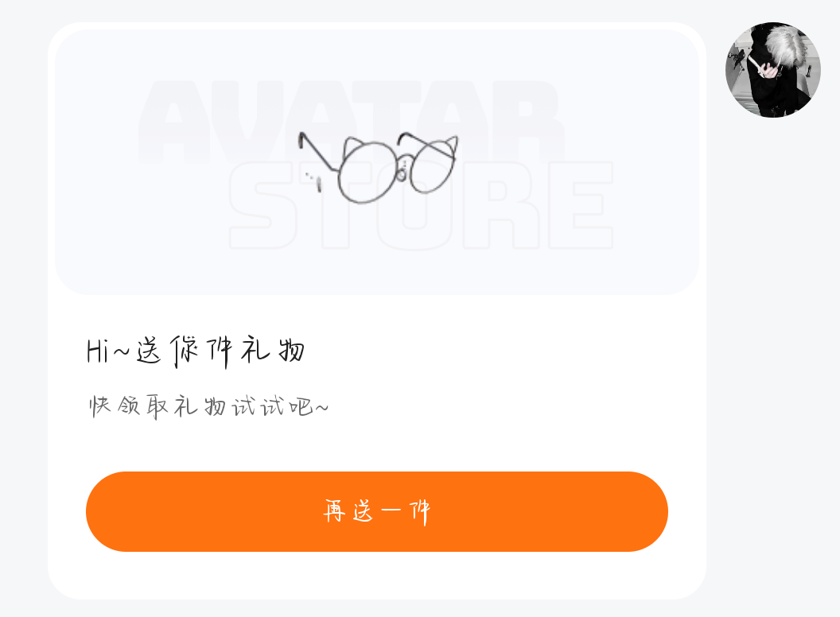840x617 pixels.
Task: Click the letter S in the STORE watermark
Action: 263,205
